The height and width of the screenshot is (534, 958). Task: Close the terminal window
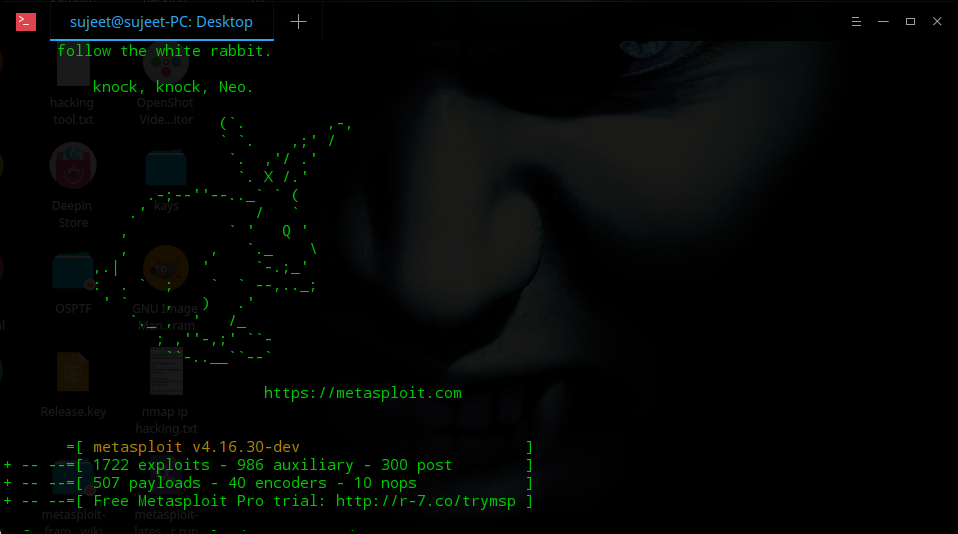937,21
